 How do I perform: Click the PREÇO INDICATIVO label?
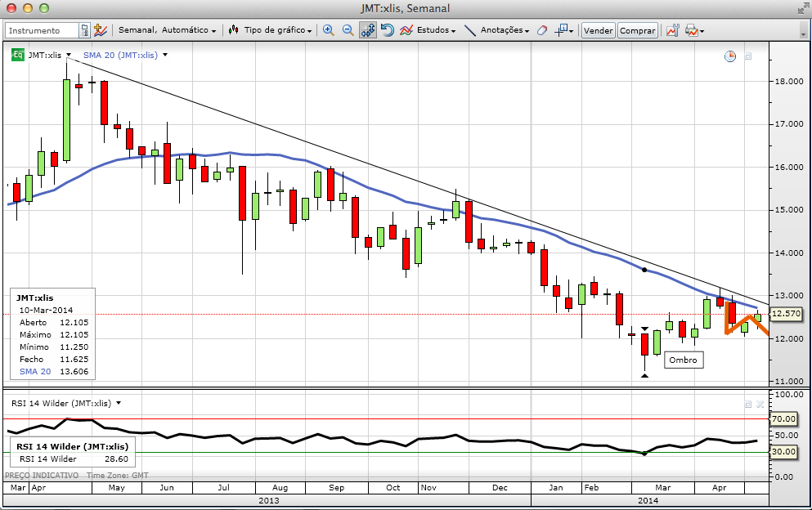click(42, 476)
